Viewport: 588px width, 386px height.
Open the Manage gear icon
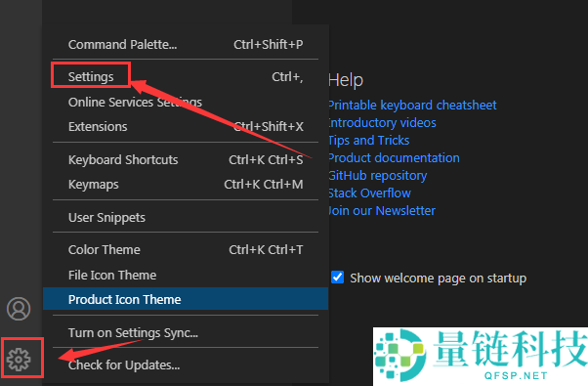tap(19, 359)
